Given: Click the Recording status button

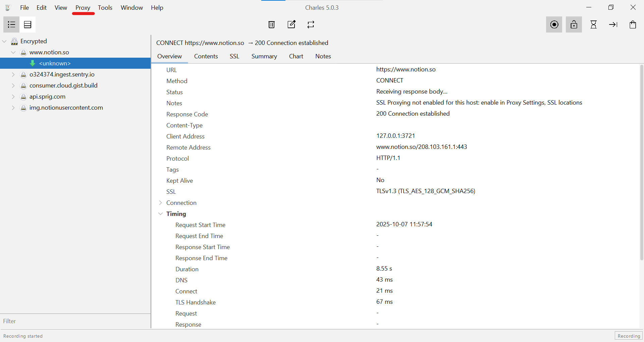Looking at the screenshot, I should tap(629, 336).
